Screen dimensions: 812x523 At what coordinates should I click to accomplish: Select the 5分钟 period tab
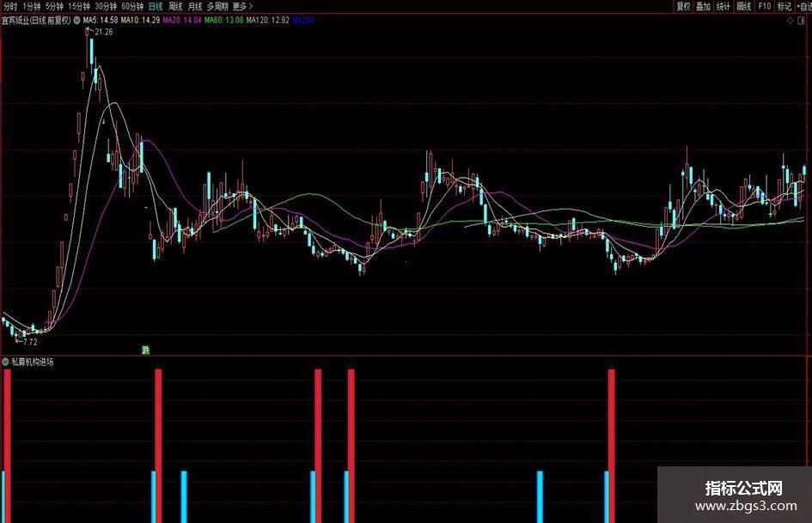point(54,6)
